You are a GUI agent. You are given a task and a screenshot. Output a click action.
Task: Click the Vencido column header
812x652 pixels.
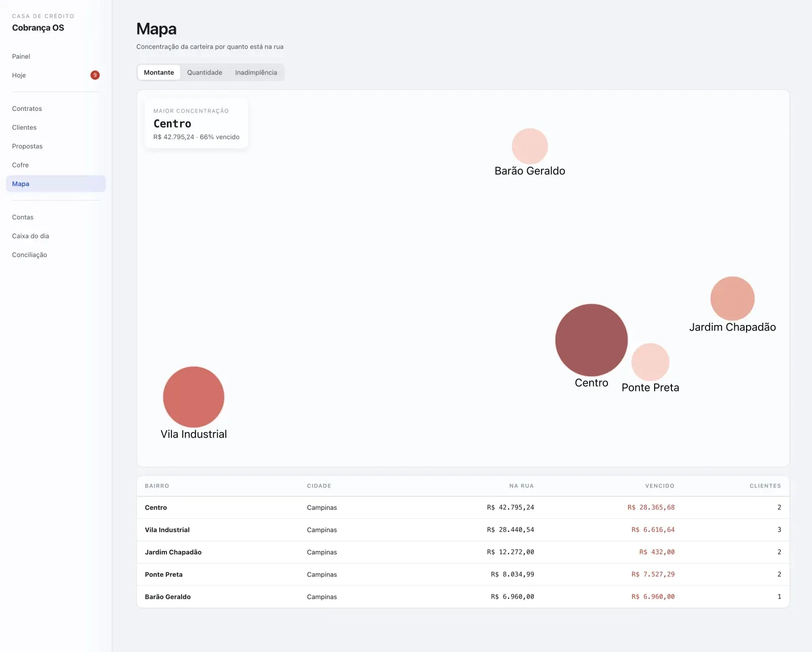660,486
